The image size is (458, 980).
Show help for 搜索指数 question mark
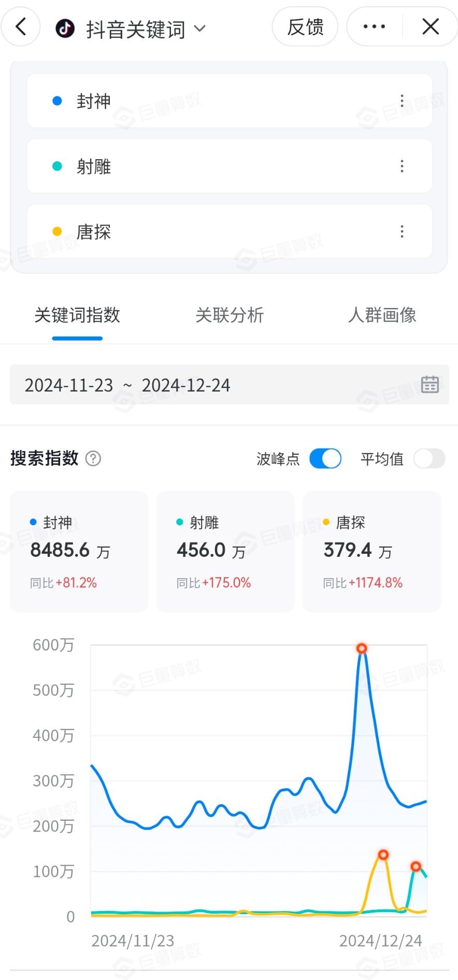pyautogui.click(x=93, y=459)
